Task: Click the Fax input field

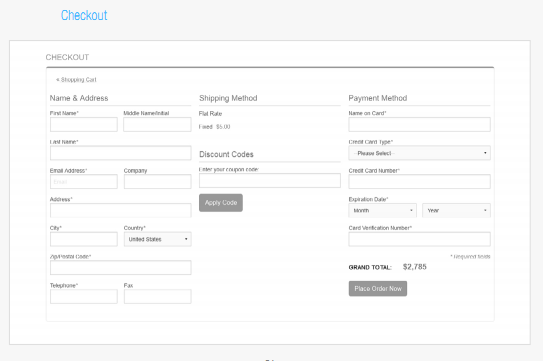Action: (x=158, y=297)
